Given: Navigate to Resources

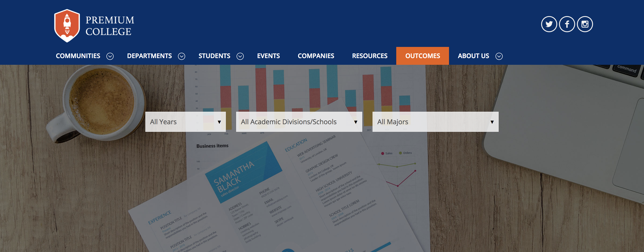Looking at the screenshot, I should click(x=369, y=56).
